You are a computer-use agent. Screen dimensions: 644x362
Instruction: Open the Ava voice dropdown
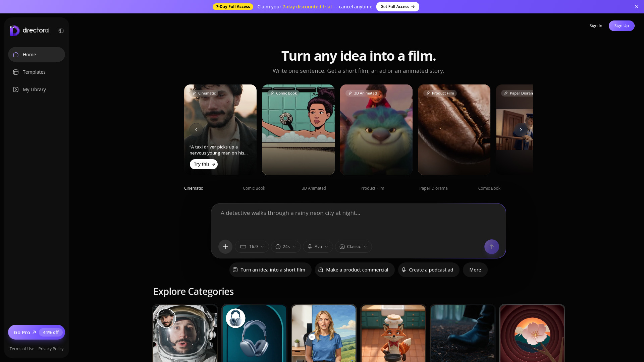pyautogui.click(x=318, y=247)
